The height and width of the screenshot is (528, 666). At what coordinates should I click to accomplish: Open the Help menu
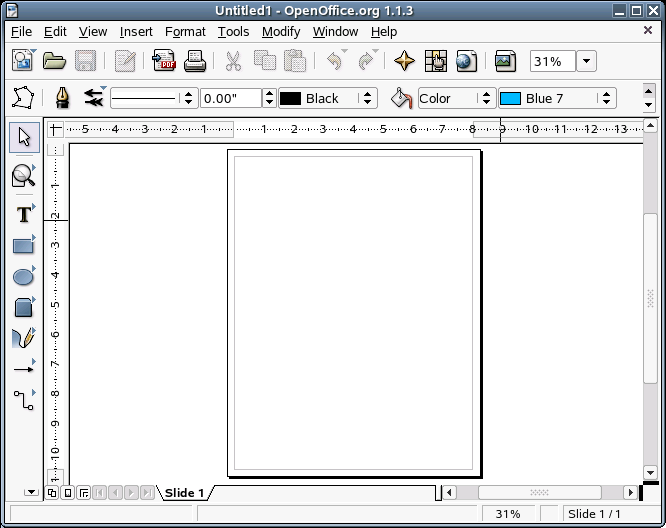click(x=384, y=31)
